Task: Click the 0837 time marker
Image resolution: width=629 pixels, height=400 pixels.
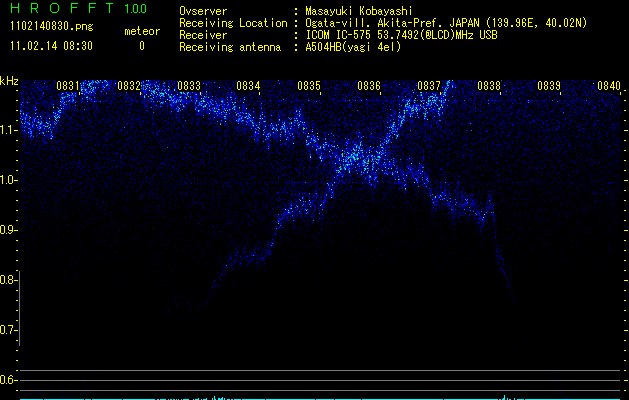Action: click(429, 86)
